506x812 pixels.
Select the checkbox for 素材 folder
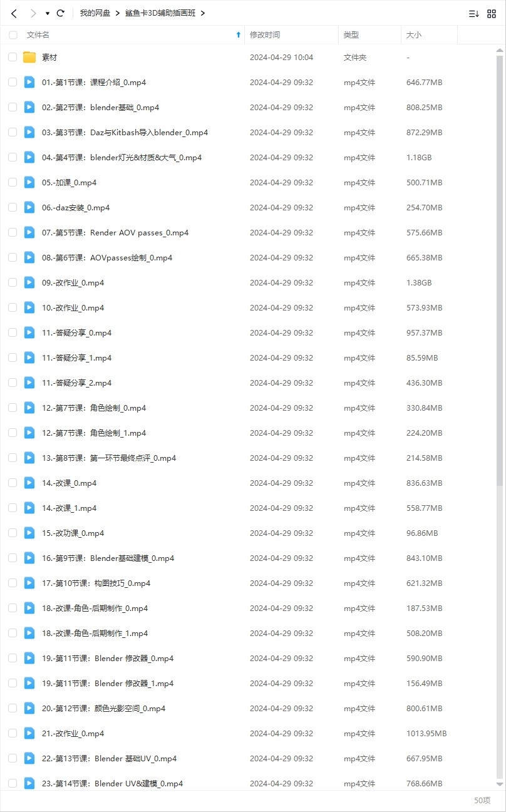(13, 57)
